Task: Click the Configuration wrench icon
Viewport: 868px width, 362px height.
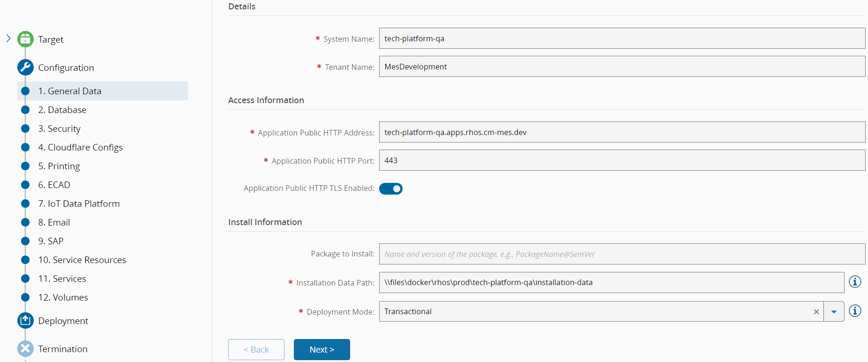Action: pos(25,68)
